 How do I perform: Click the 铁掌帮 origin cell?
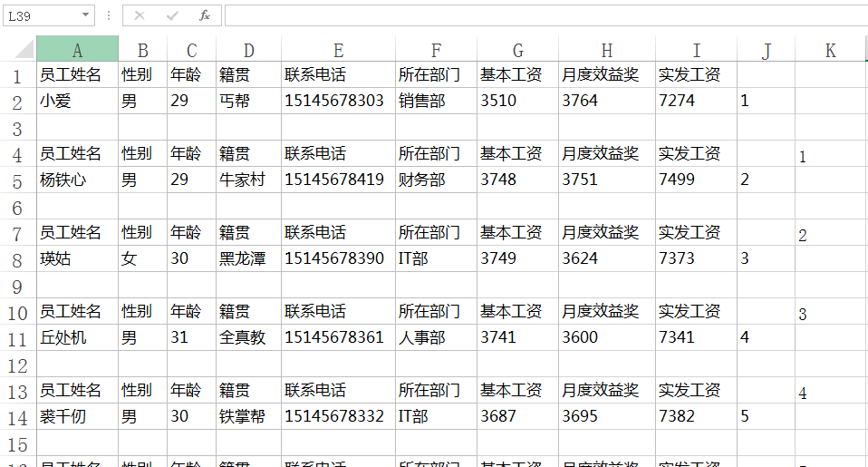point(248,416)
